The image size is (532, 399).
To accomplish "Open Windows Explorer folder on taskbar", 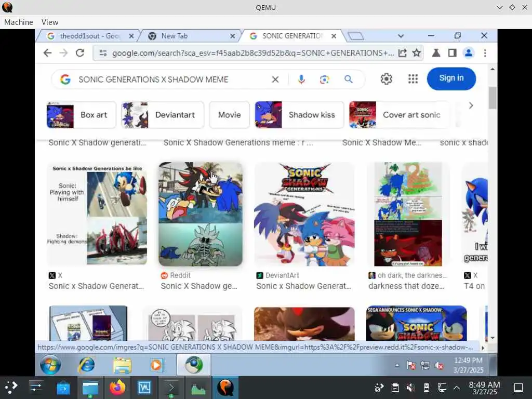I will [x=122, y=365].
